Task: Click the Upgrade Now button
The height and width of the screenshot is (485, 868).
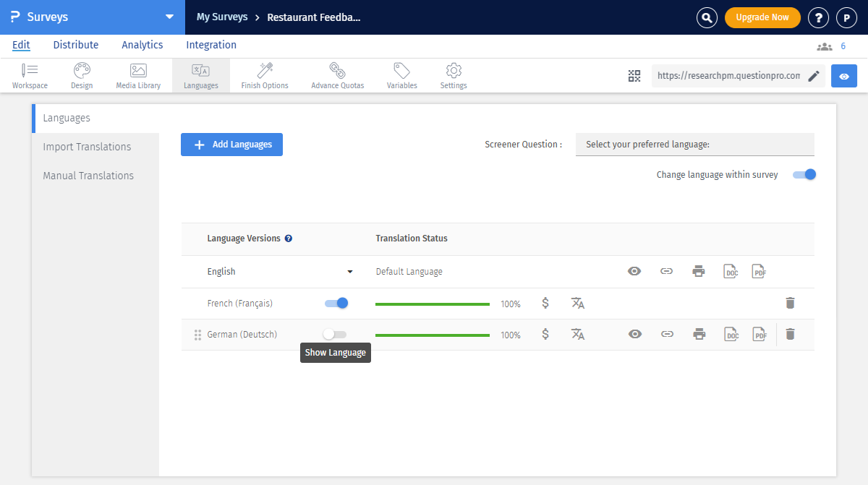Action: pyautogui.click(x=762, y=17)
